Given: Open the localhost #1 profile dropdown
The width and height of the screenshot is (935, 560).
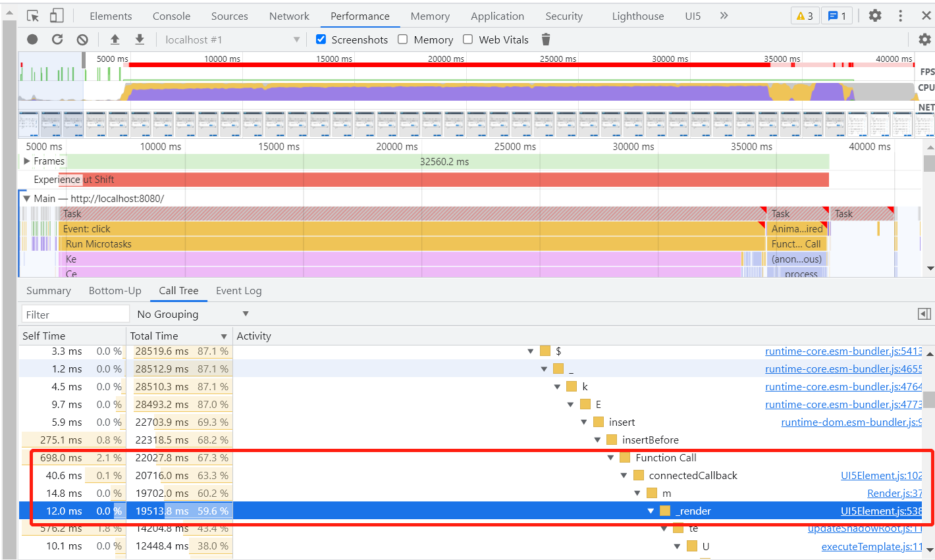Looking at the screenshot, I should pos(230,39).
